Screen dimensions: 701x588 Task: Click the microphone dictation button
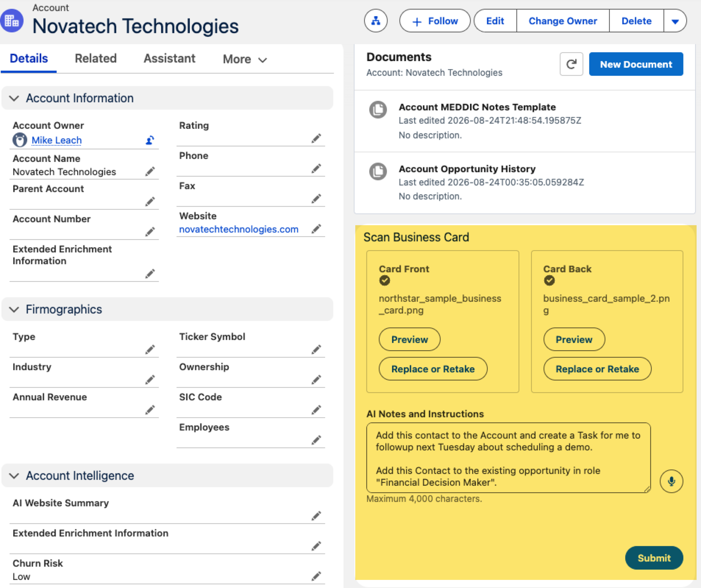(x=671, y=481)
